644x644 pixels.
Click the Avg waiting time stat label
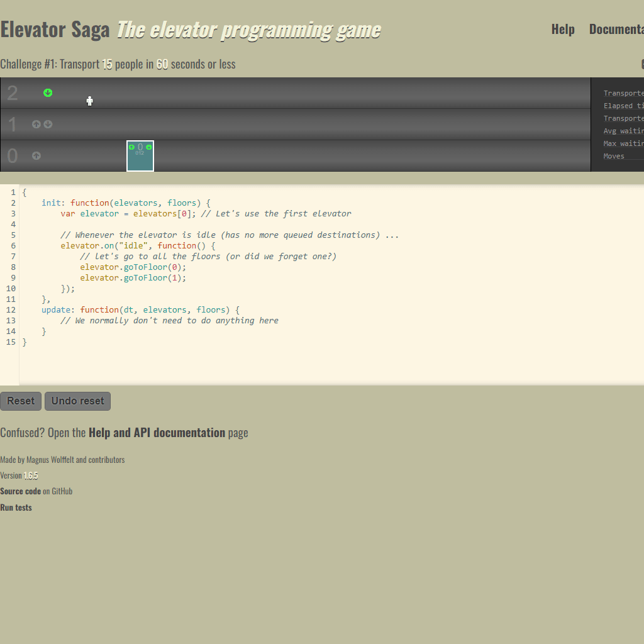coord(623,131)
